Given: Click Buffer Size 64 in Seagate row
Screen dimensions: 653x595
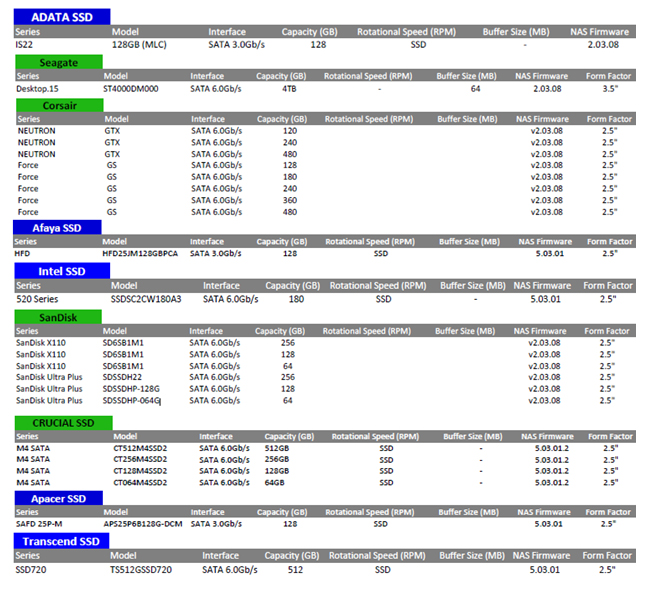Looking at the screenshot, I should [x=476, y=89].
